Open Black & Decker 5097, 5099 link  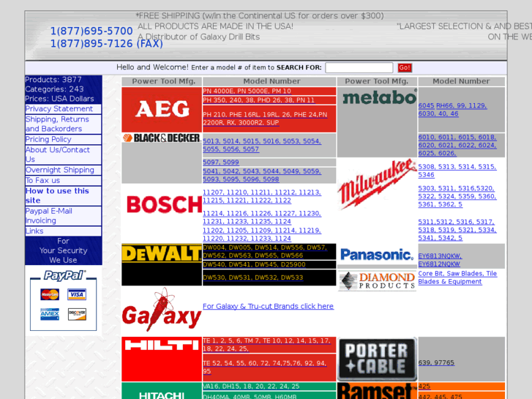(x=221, y=163)
